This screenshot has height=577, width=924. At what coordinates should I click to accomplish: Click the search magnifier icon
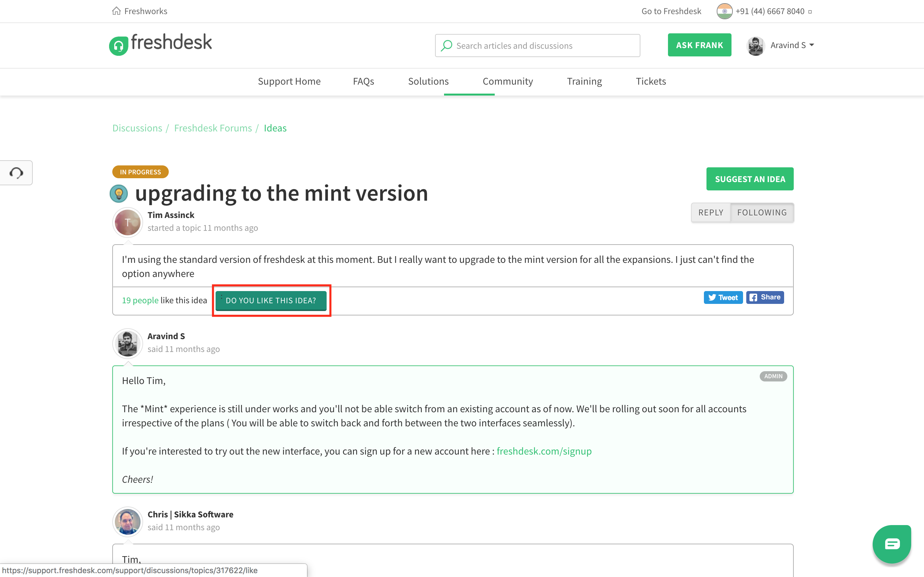pos(446,46)
